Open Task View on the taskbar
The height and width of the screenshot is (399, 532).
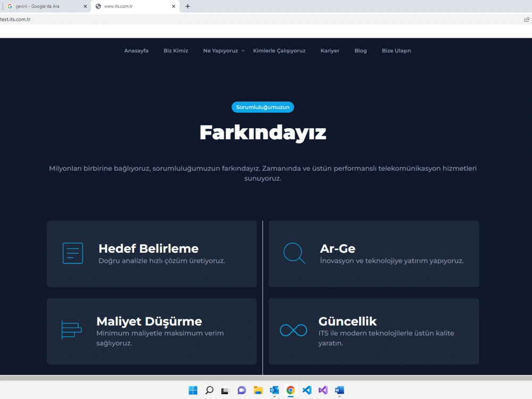click(225, 390)
